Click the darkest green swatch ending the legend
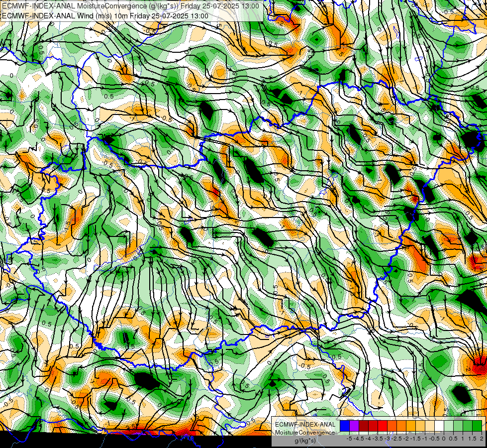This screenshot has width=487, height=448. tap(477, 426)
